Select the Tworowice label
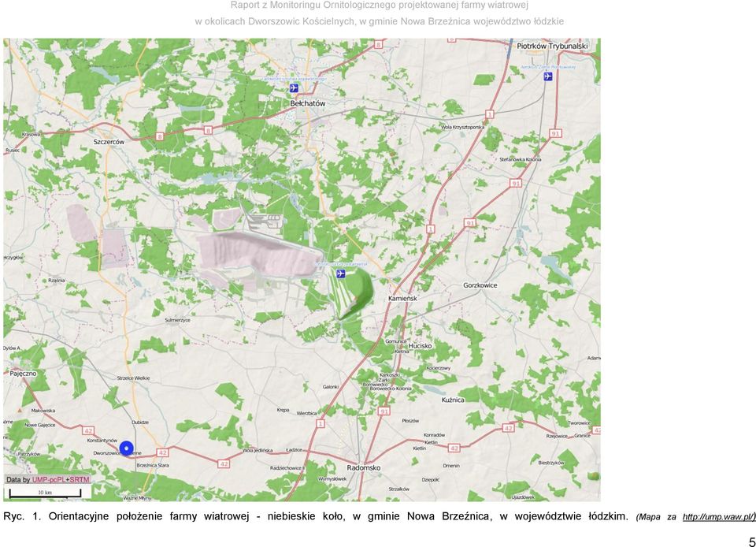 (579, 423)
